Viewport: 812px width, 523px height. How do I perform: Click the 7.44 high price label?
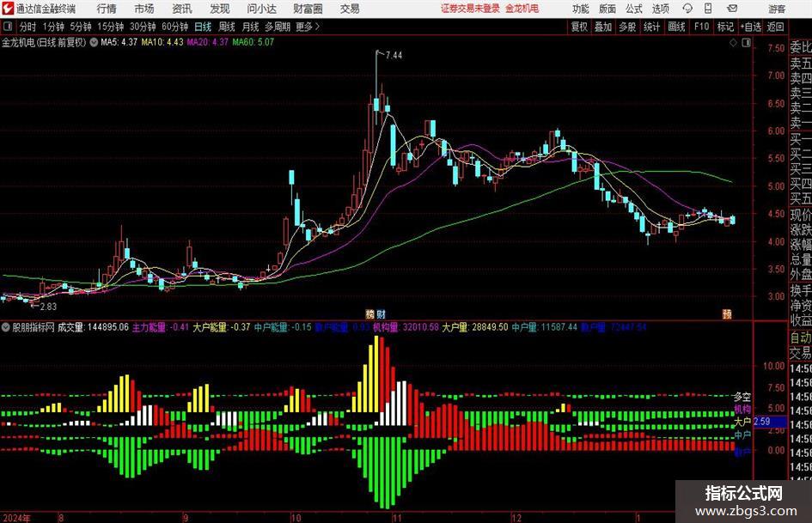pos(394,56)
